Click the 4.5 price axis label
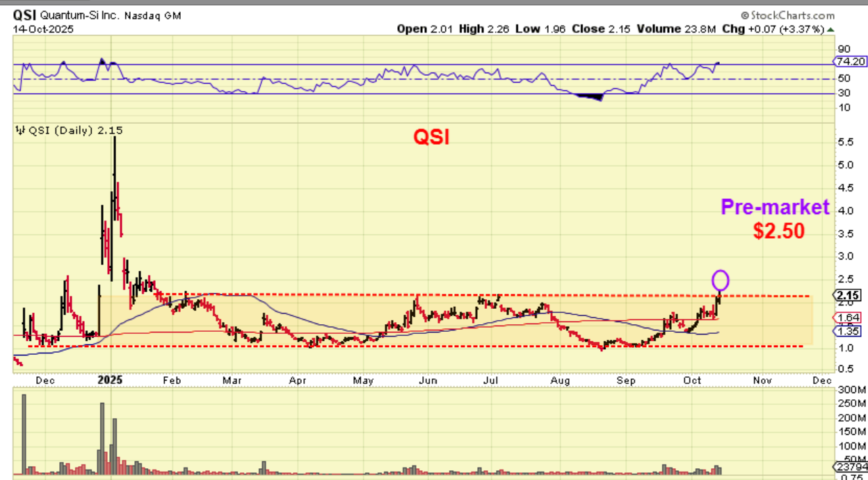Image resolution: width=868 pixels, height=480 pixels. (846, 188)
